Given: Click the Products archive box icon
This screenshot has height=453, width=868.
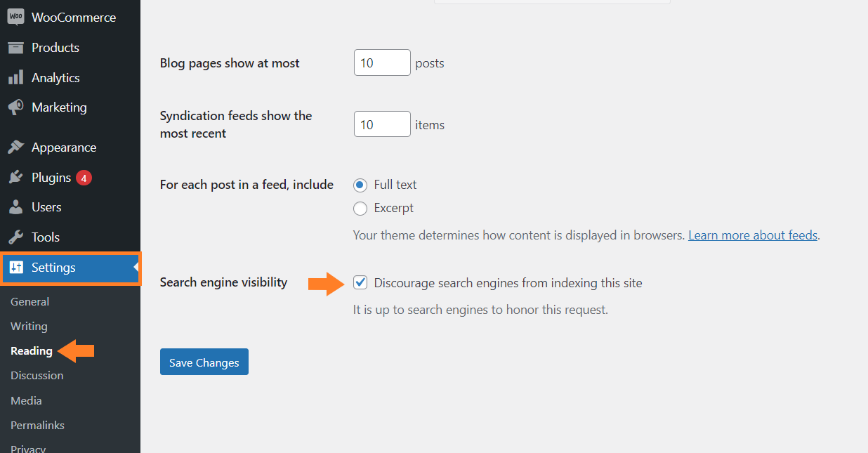Looking at the screenshot, I should 15,48.
